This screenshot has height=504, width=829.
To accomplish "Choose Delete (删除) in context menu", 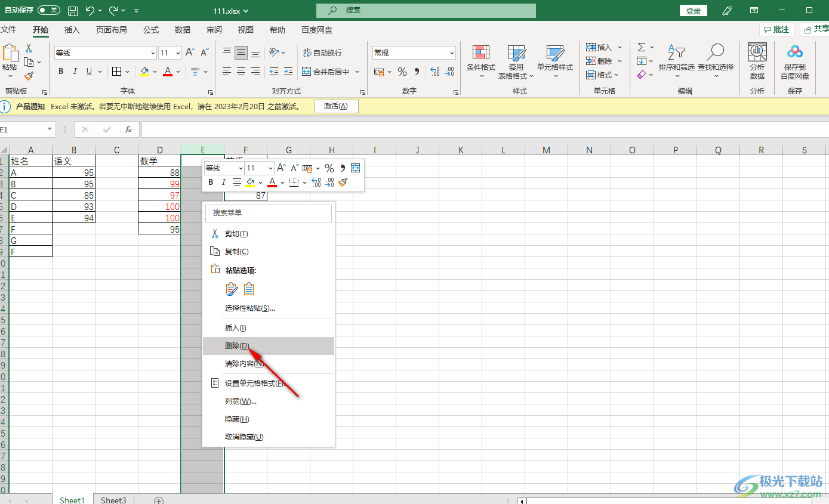I will click(269, 346).
